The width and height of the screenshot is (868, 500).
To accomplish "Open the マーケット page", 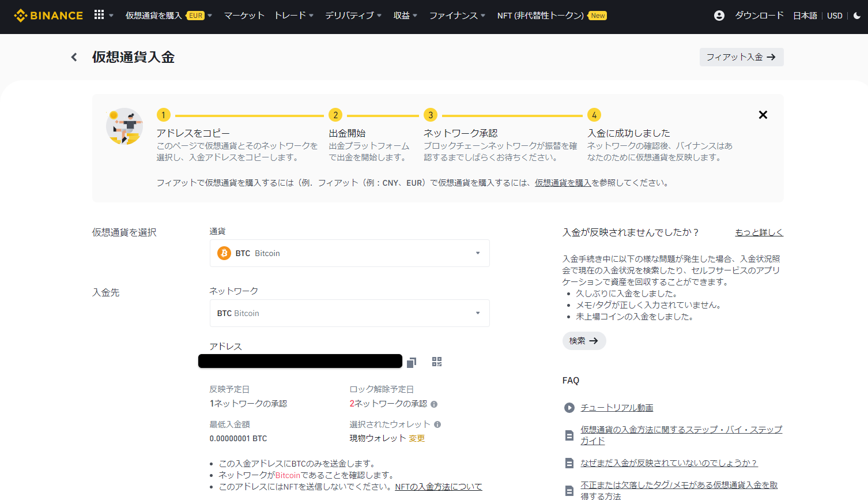I will (x=244, y=16).
